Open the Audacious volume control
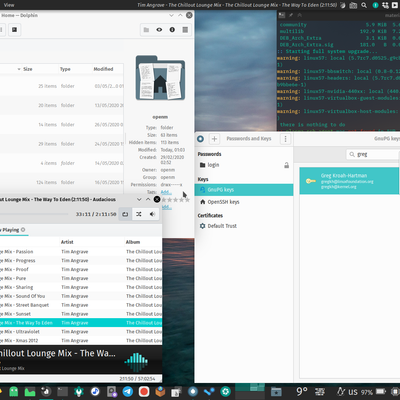The height and width of the screenshot is (400, 400). pyautogui.click(x=152, y=214)
